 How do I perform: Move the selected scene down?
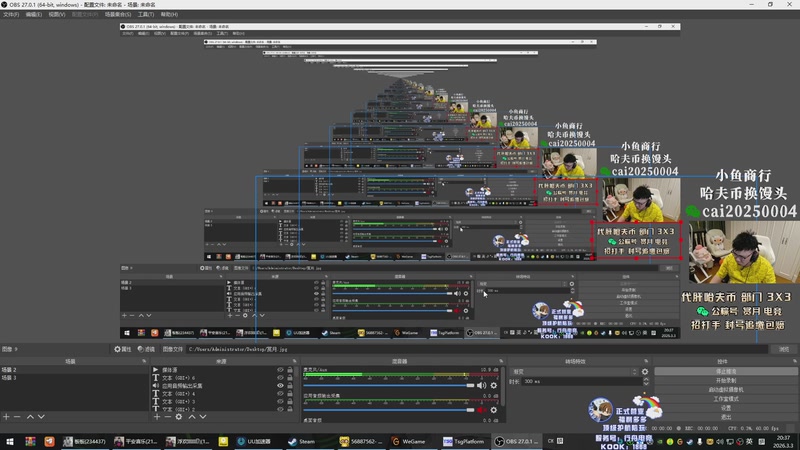[41, 417]
